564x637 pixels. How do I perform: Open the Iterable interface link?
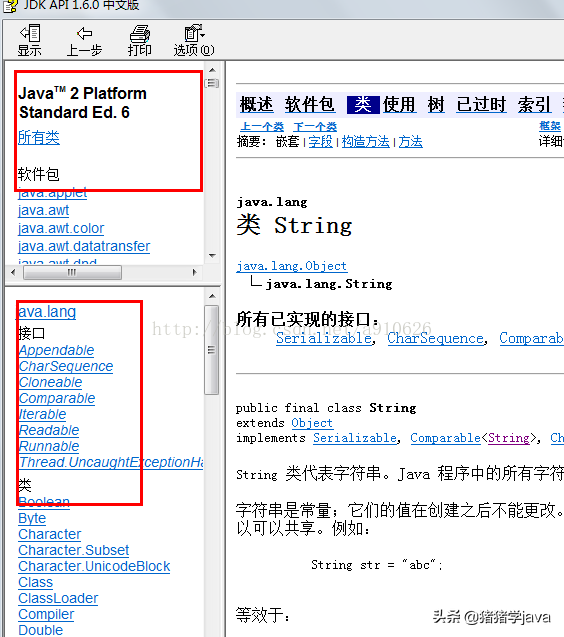click(x=42, y=414)
